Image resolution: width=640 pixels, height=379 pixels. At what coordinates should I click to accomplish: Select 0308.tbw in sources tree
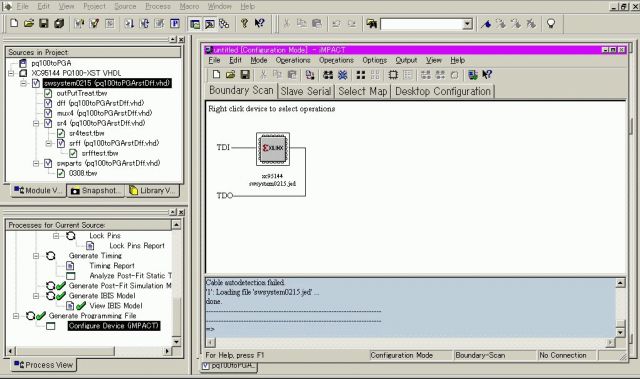point(83,173)
